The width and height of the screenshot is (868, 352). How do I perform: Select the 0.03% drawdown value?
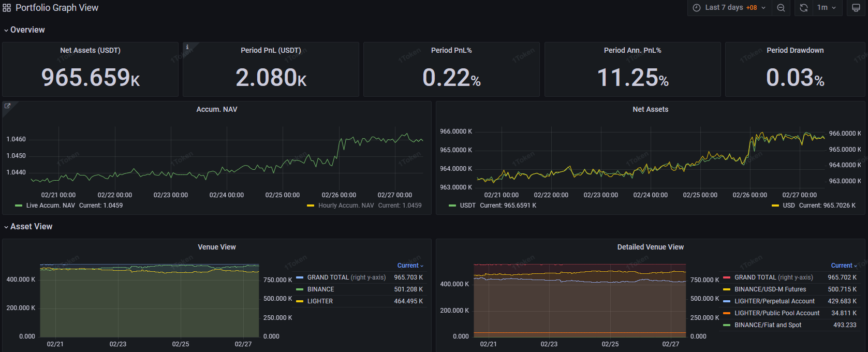pyautogui.click(x=795, y=78)
